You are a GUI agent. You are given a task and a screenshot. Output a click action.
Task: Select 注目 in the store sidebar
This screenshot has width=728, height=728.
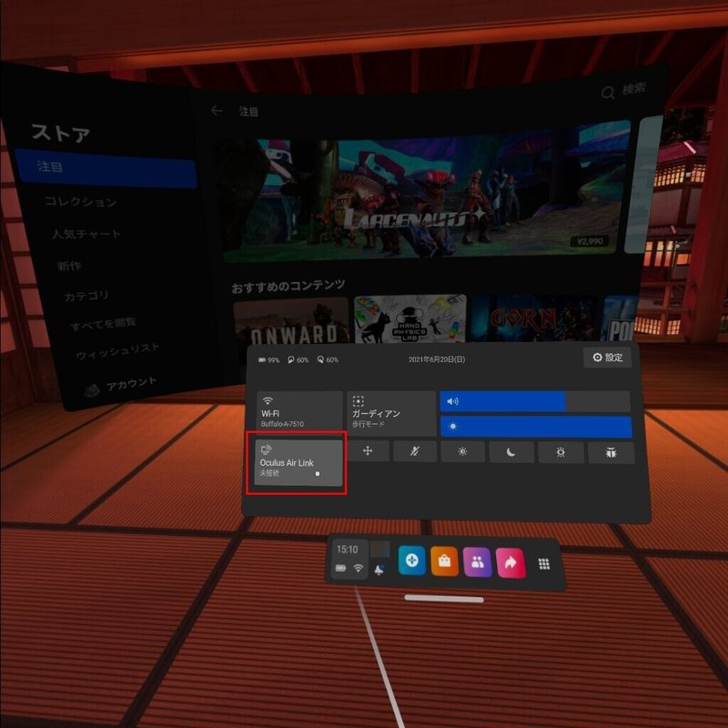pyautogui.click(x=106, y=168)
